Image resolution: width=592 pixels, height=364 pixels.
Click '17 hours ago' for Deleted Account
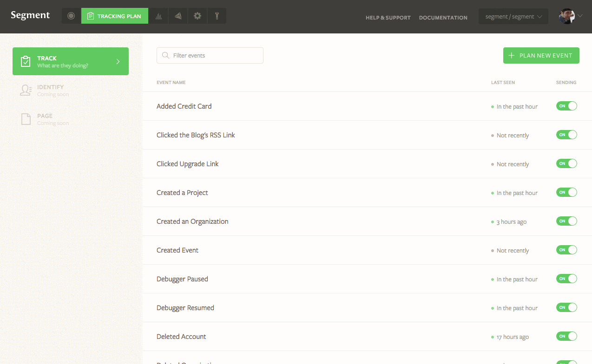coord(513,337)
